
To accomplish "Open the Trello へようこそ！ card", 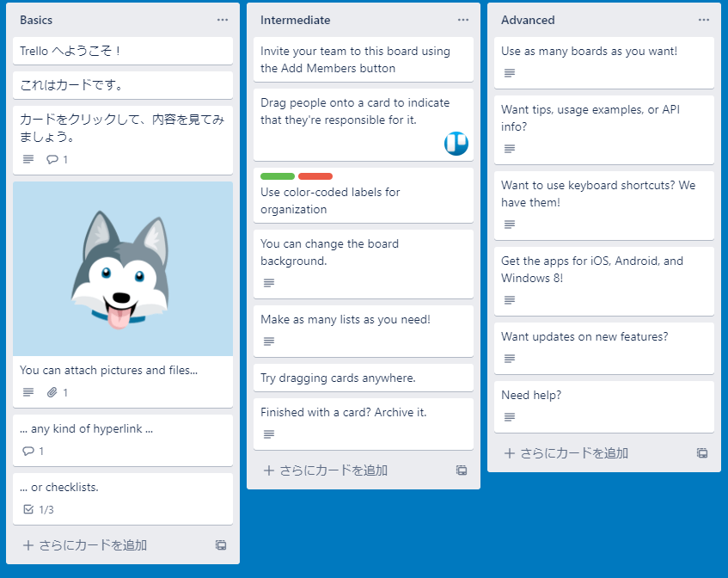I will point(123,51).
